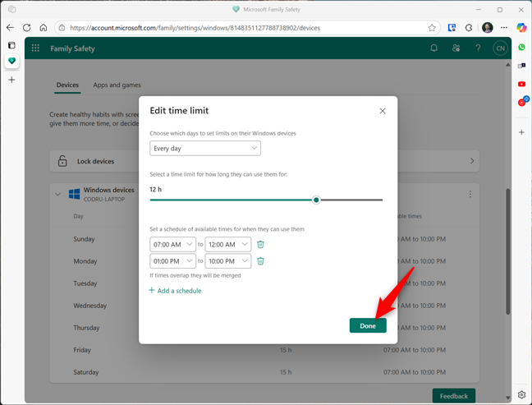The width and height of the screenshot is (532, 405).
Task: Open Windows devices more options menu
Action: (x=470, y=194)
